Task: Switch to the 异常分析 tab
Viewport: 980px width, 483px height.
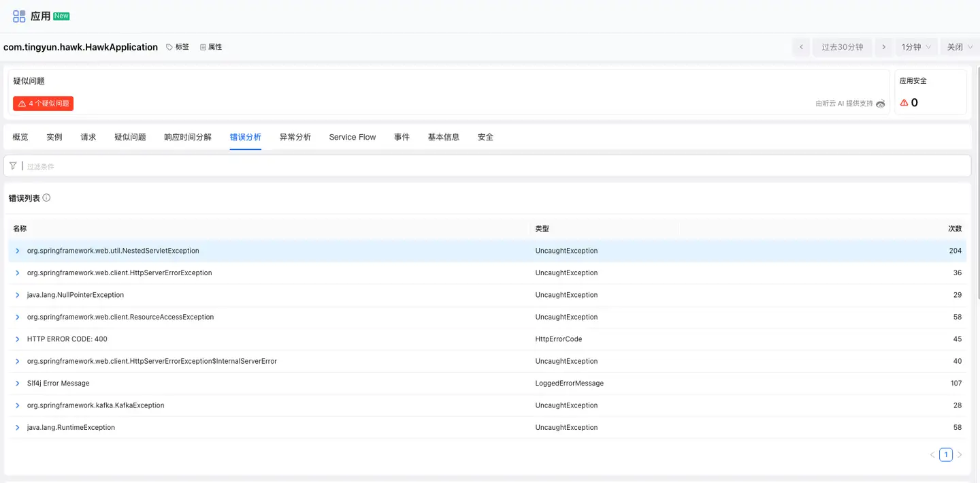Action: (295, 136)
